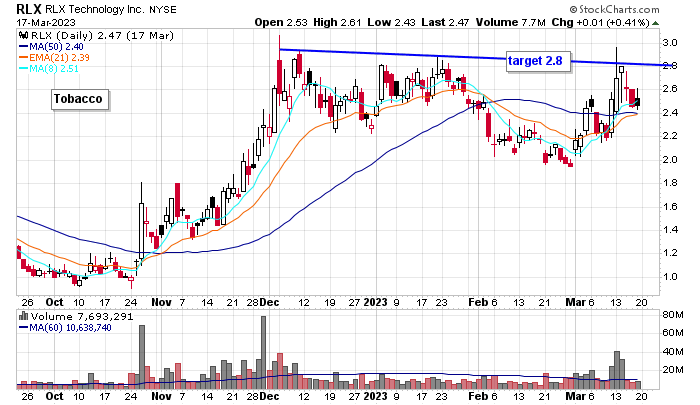The height and width of the screenshot is (405, 700).
Task: Click the 'target 2.8' annotation box
Action: 536,61
